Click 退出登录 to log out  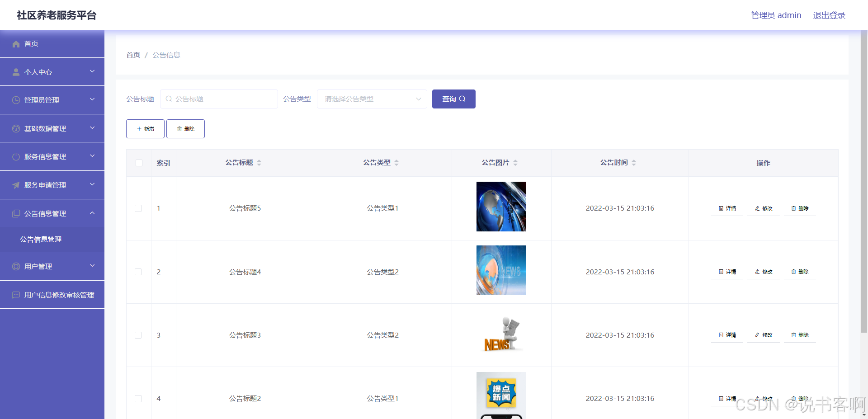pyautogui.click(x=829, y=15)
